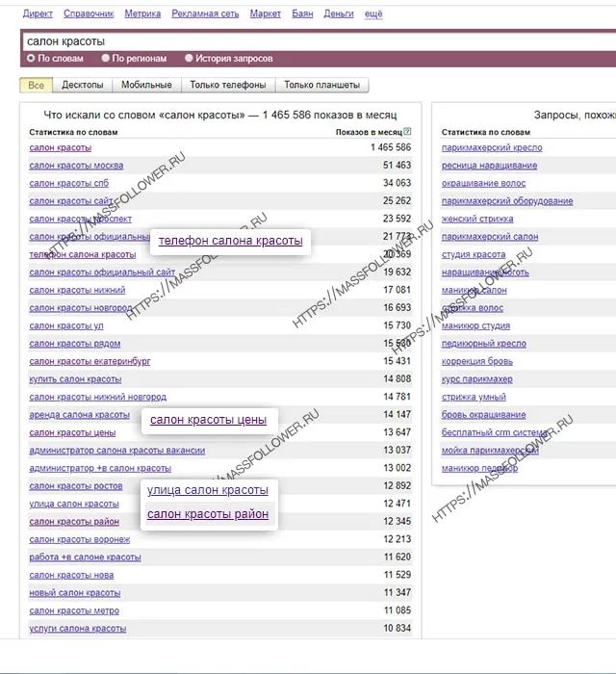The height and width of the screenshot is (674, 616).
Task: Choose the 'История запросов' radio option
Action: pyautogui.click(x=189, y=58)
